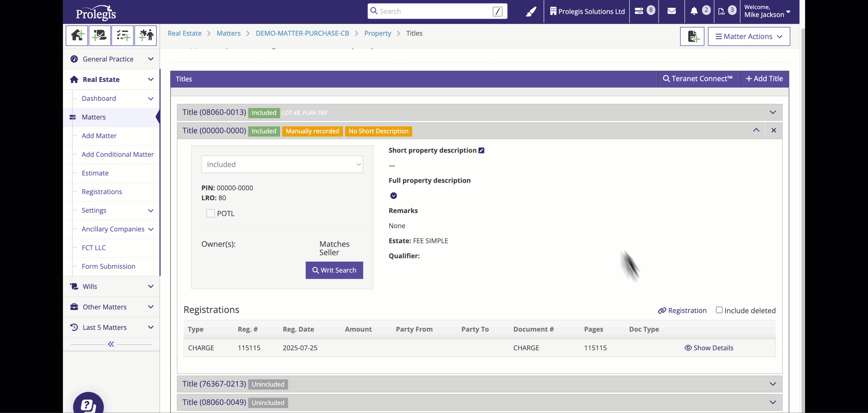Image resolution: width=868 pixels, height=413 pixels.
Task: Click the Writ Search button
Action: click(334, 270)
